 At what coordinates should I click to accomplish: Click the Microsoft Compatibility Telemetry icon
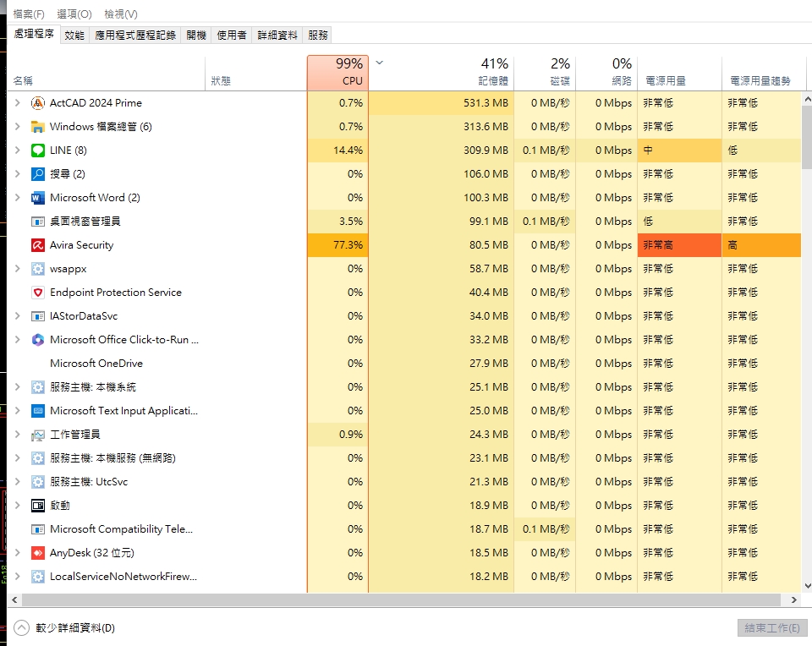click(x=38, y=529)
